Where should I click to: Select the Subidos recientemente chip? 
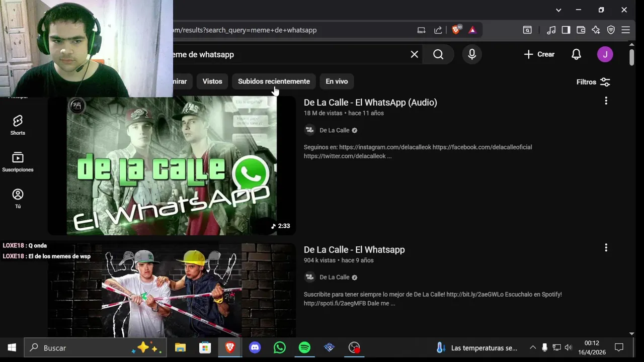274,81
